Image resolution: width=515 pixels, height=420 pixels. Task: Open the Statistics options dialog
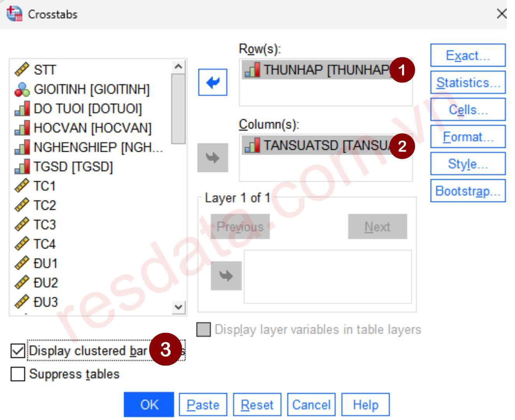coord(468,82)
